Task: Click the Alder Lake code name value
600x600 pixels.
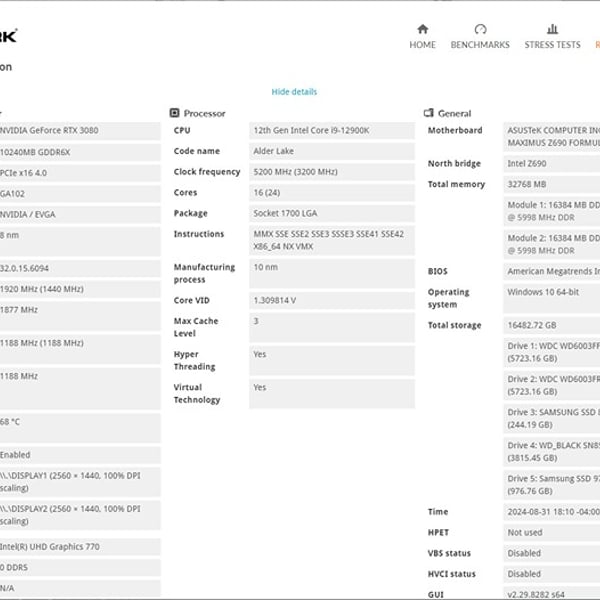Action: tap(332, 151)
